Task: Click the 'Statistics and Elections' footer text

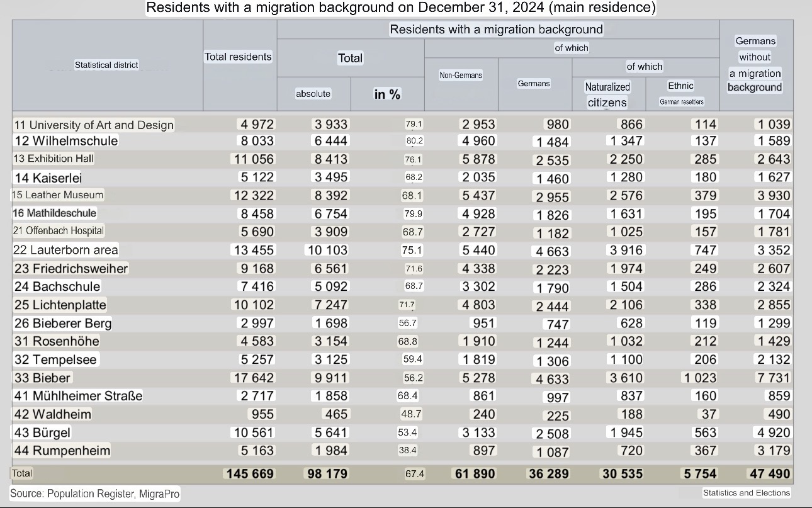Action: click(x=747, y=493)
